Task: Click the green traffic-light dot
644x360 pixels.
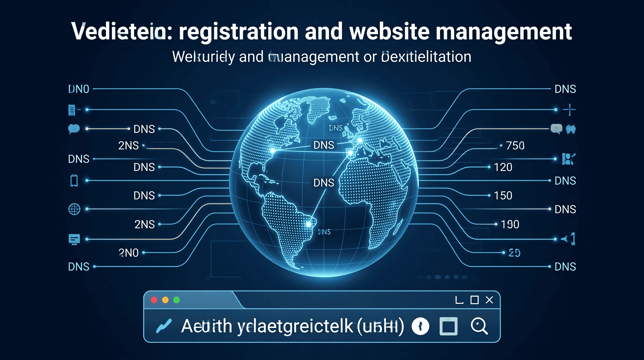Action: (x=176, y=300)
